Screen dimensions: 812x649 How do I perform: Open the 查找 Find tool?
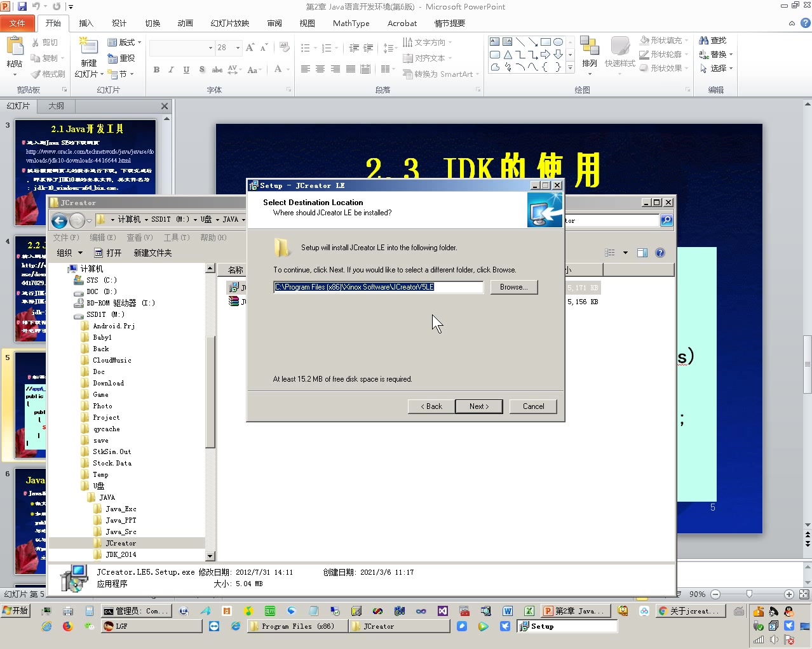tap(714, 39)
